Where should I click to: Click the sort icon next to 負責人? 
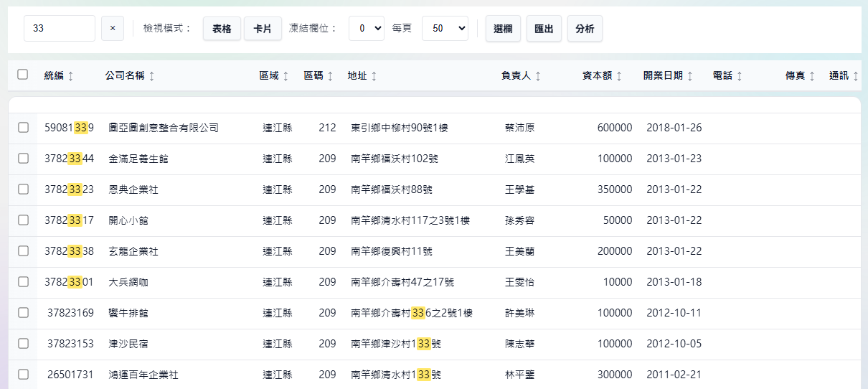click(x=538, y=76)
